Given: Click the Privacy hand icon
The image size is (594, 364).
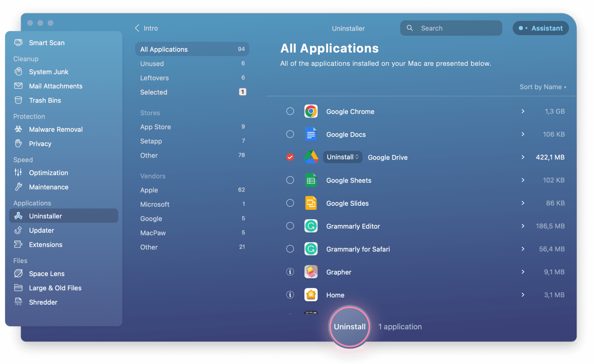Looking at the screenshot, I should (18, 143).
